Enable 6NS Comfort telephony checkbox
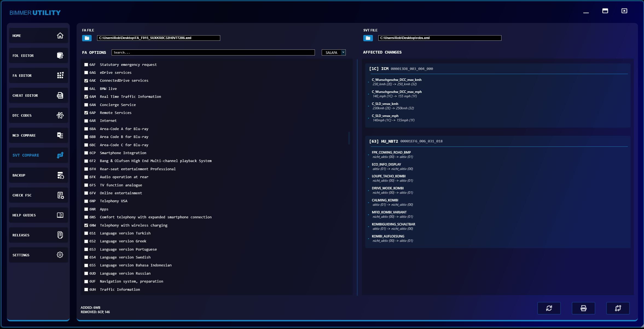This screenshot has height=329, width=644. (86, 217)
